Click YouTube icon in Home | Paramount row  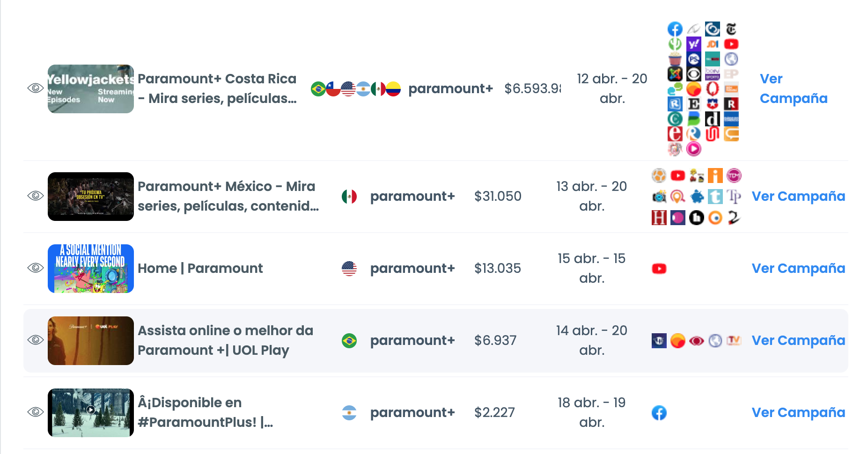click(659, 269)
